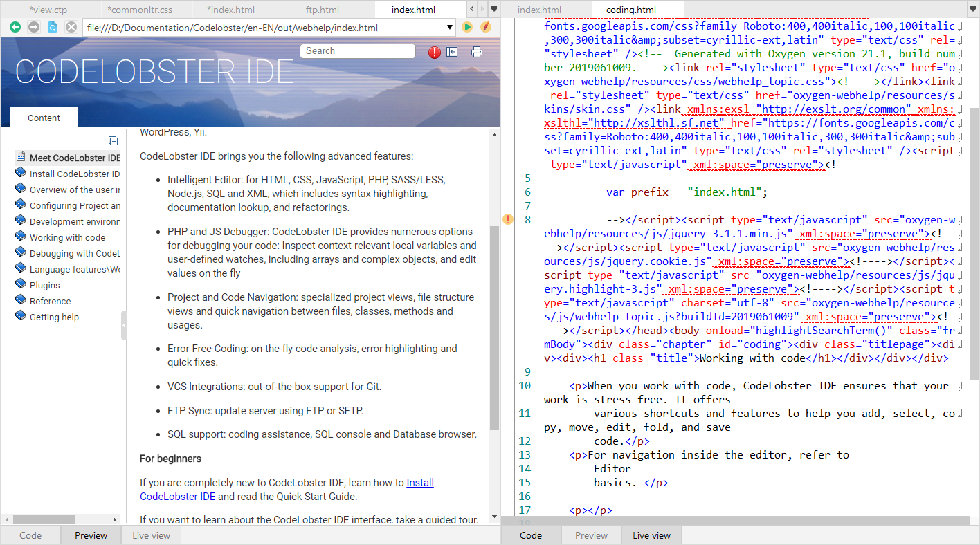Switch right pane to Live view
This screenshot has width=980, height=545.
click(x=651, y=535)
